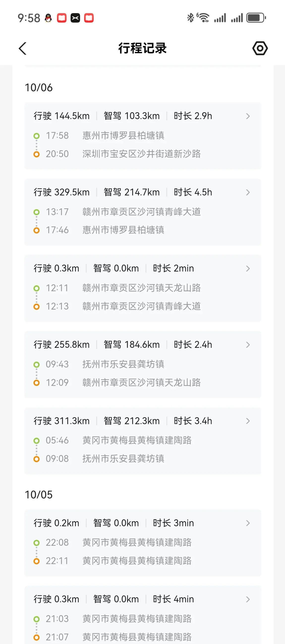Tap the 10/05 date header
The width and height of the screenshot is (285, 644).
coord(39,495)
